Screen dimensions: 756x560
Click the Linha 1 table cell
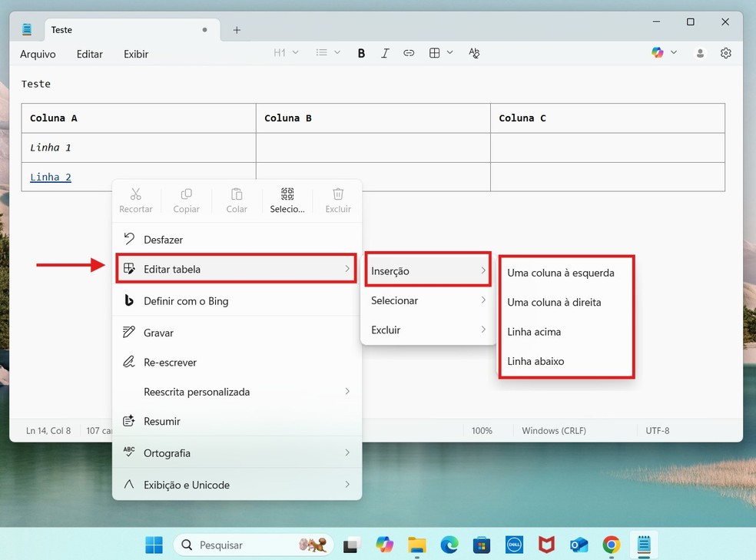pos(139,147)
